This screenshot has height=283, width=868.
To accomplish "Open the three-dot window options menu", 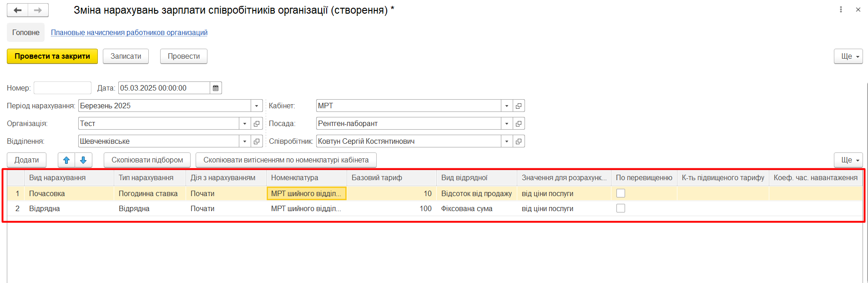I will pyautogui.click(x=841, y=10).
